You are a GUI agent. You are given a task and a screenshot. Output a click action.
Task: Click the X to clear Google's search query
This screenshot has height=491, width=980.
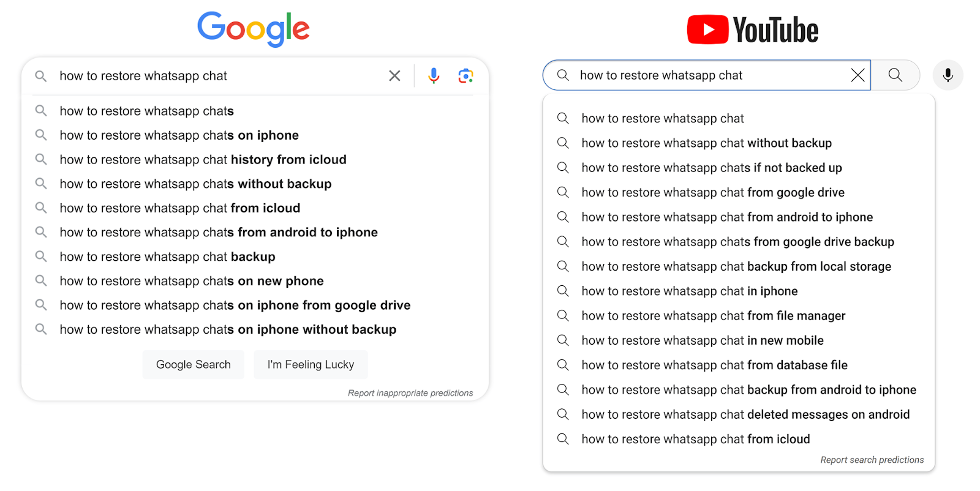pos(394,75)
